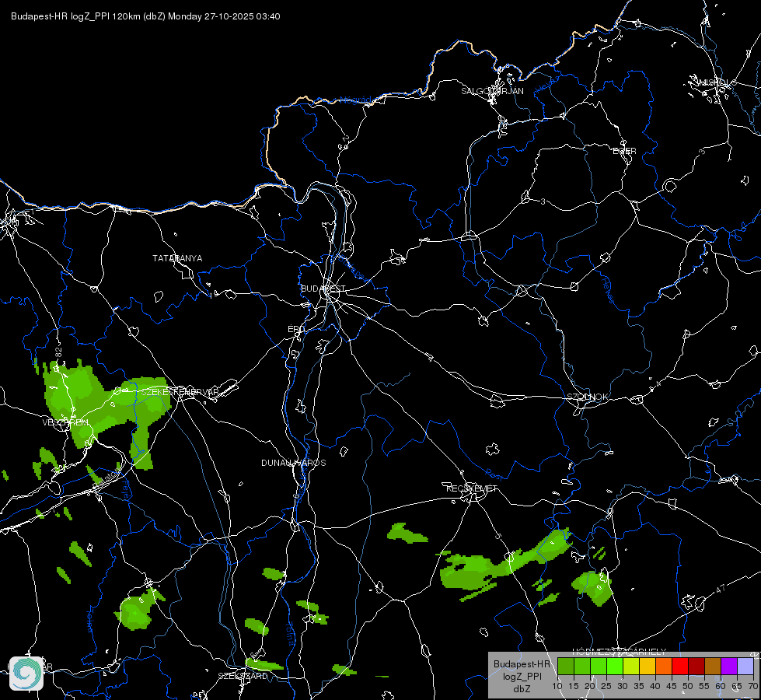
Task: Click the VESZPREM city label
Action: (x=65, y=422)
